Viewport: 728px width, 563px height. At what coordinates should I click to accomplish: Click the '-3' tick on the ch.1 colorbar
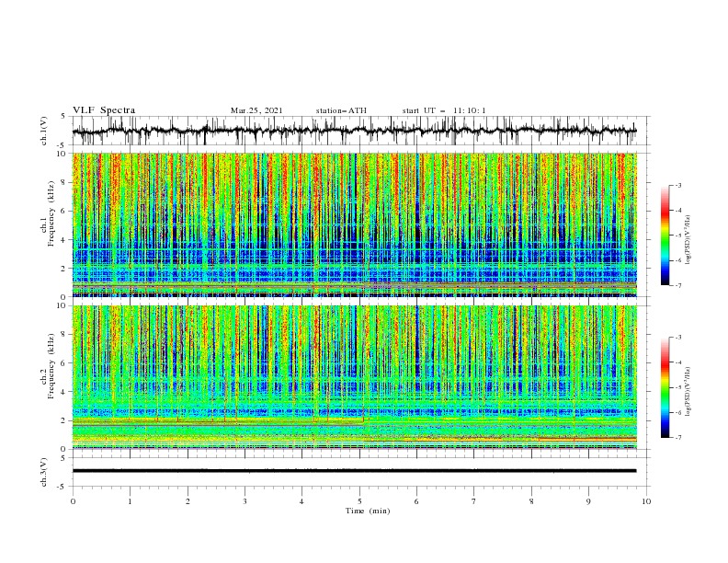pyautogui.click(x=678, y=185)
